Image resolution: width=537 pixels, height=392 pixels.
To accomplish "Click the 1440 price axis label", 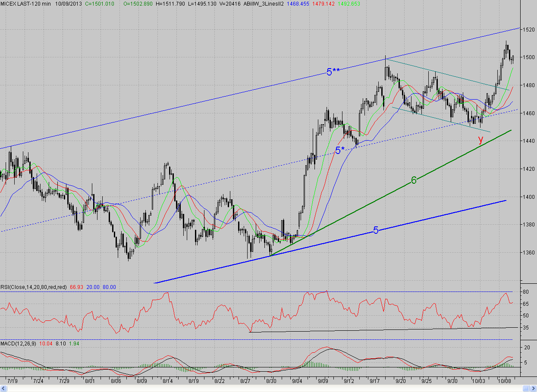I will pos(529,141).
